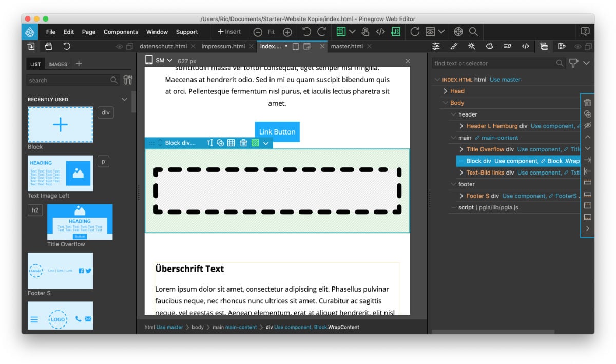Click the library drawer icon
Image resolution: width=616 pixels, height=364 pixels.
pos(49,46)
